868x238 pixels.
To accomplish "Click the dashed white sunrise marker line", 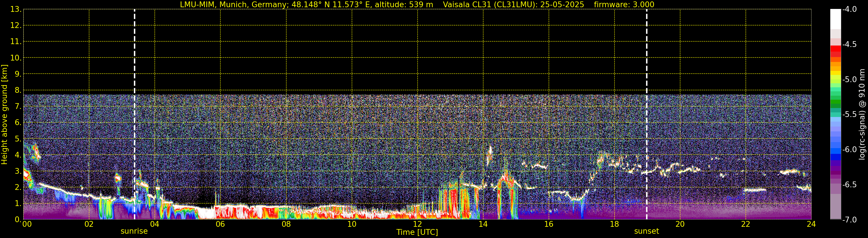I will [134, 114].
